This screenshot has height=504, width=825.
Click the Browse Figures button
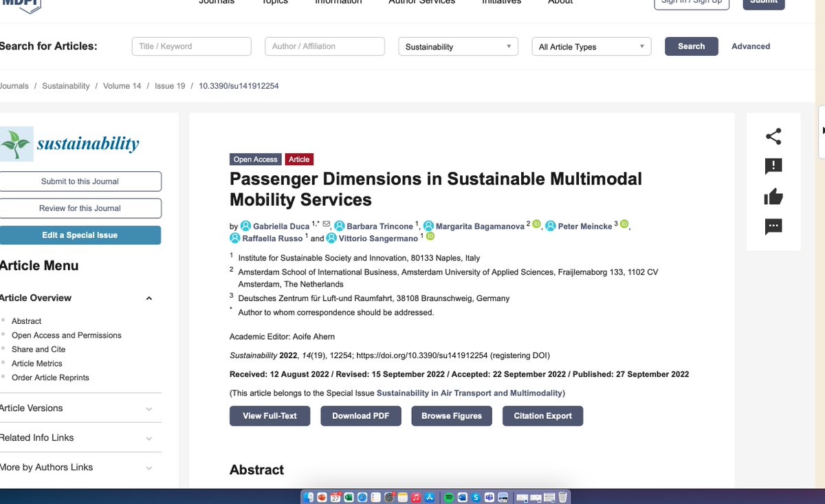coord(452,416)
